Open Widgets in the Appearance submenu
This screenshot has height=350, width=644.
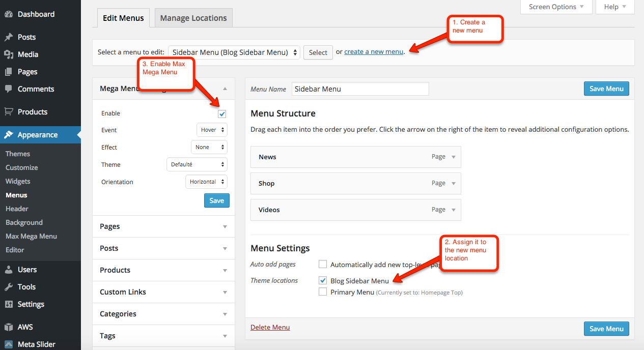(18, 181)
